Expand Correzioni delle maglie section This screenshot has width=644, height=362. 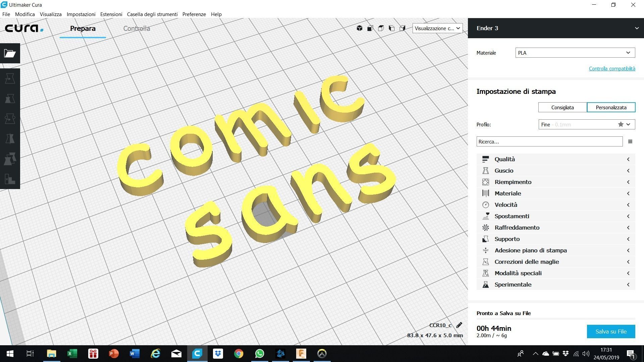pyautogui.click(x=556, y=262)
